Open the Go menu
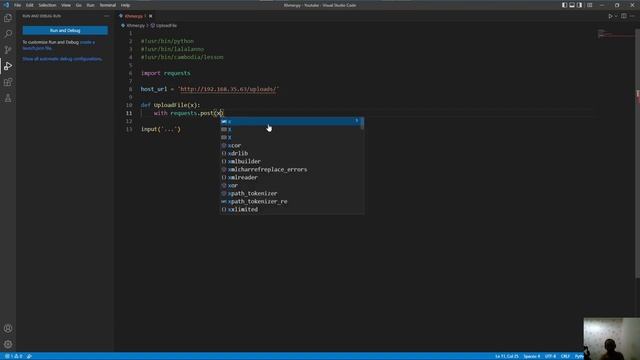This screenshot has width=640, height=360. (x=78, y=5)
